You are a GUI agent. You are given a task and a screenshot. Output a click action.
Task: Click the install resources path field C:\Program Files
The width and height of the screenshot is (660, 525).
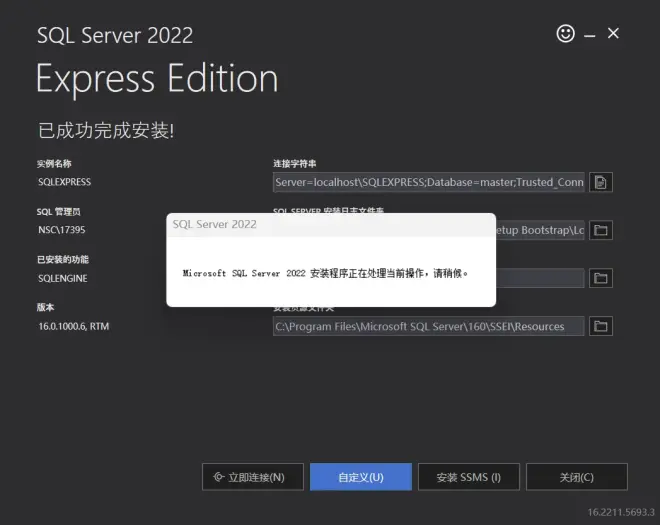coord(428,326)
